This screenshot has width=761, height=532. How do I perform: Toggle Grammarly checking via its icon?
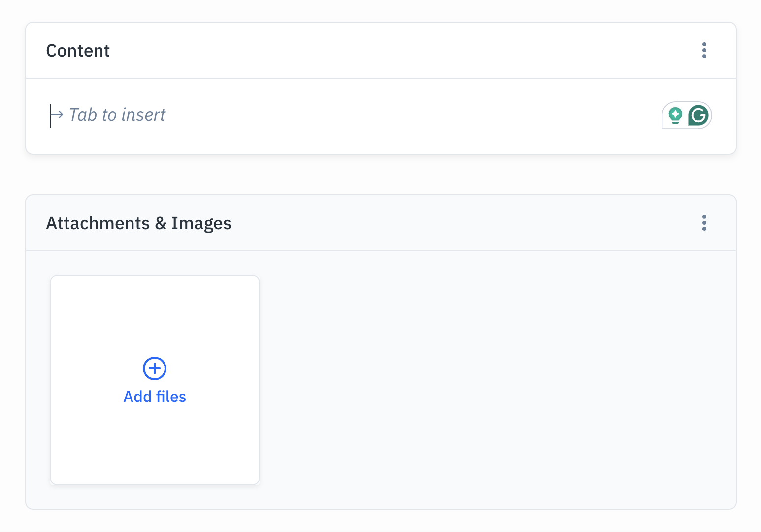click(x=698, y=115)
